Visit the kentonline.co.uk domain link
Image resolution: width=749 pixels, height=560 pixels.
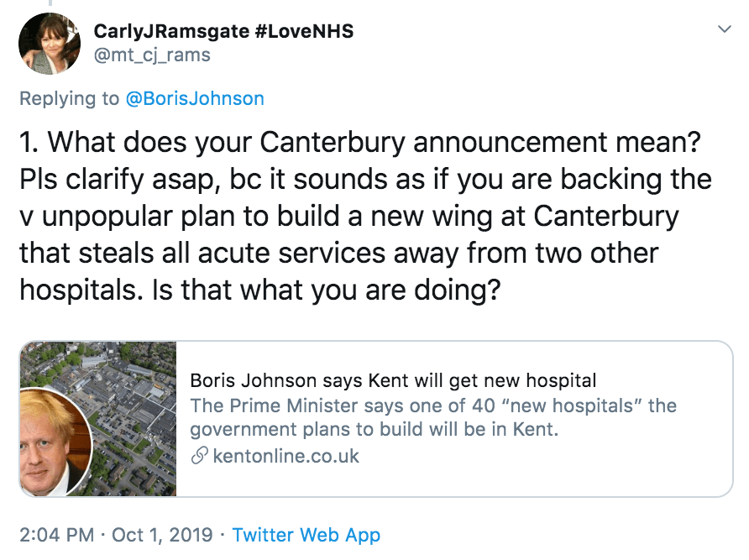coord(285,457)
